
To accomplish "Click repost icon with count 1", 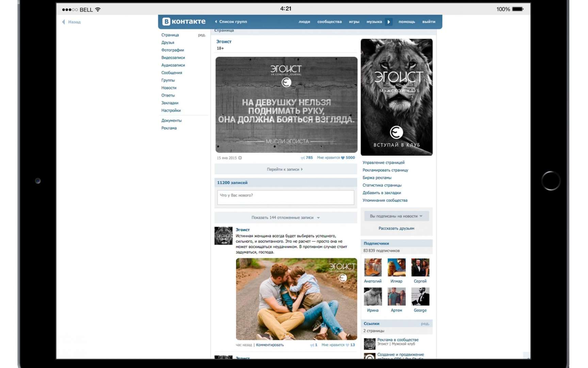I will coord(312,345).
